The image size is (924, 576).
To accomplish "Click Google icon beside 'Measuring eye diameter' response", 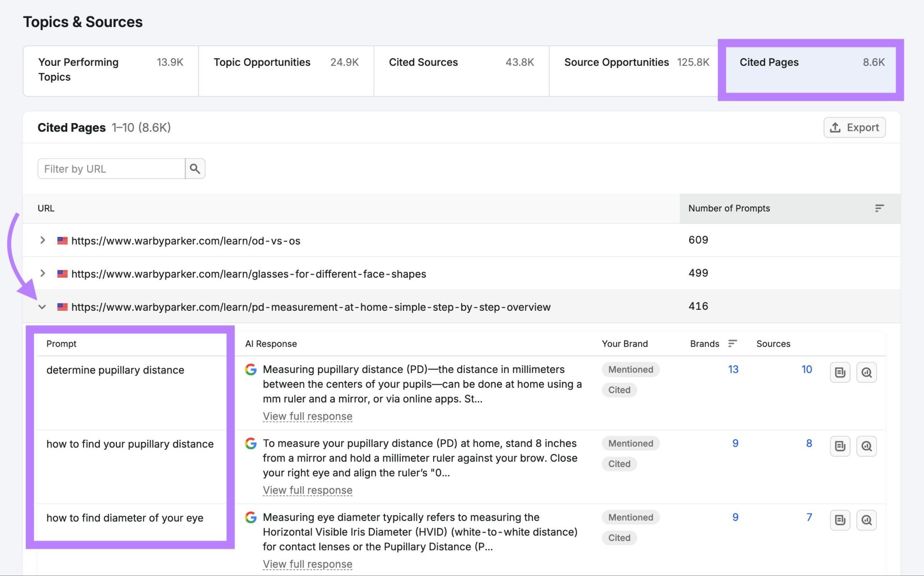I will [251, 517].
